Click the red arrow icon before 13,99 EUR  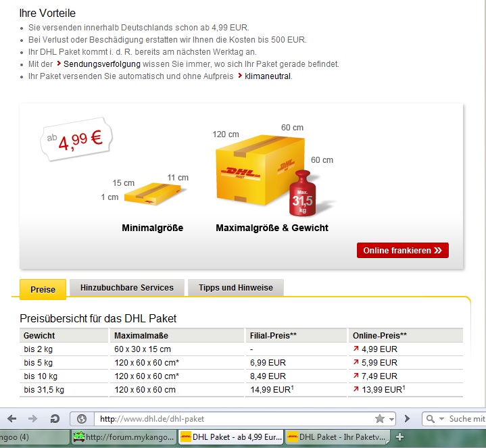(356, 389)
